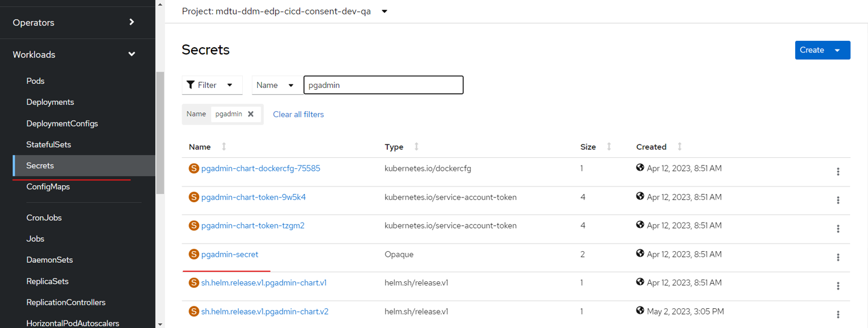The width and height of the screenshot is (868, 328).
Task: Open the Filter dropdown
Action: (x=212, y=85)
